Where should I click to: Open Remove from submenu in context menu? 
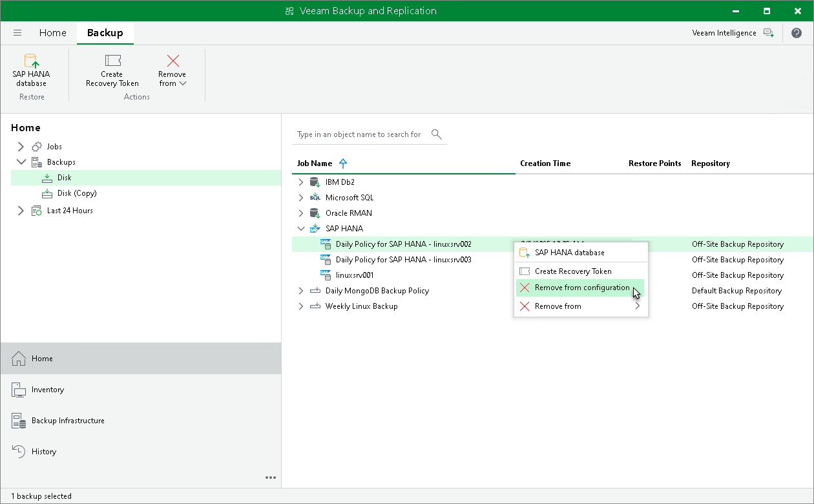point(581,306)
